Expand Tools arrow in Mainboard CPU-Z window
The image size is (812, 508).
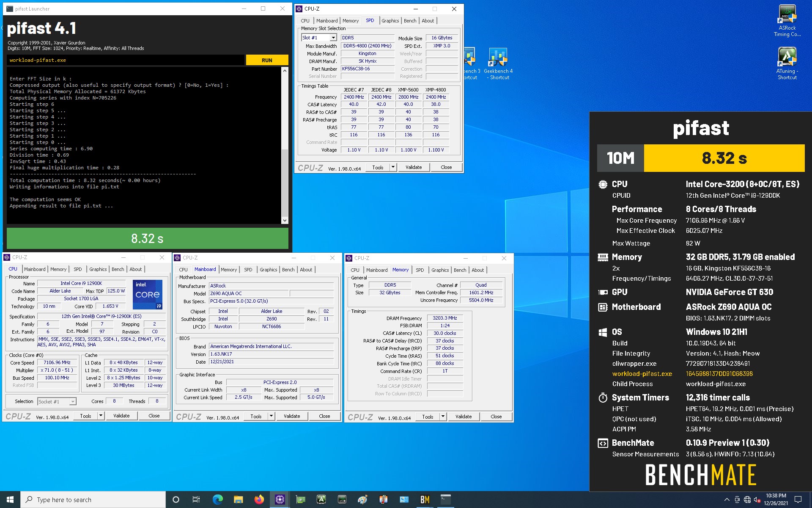[x=271, y=416]
